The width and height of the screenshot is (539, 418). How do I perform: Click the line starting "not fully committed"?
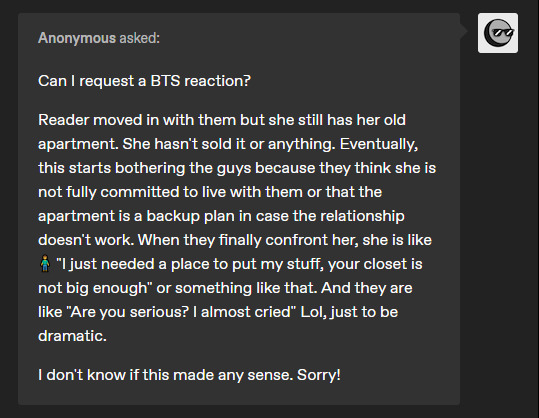210,192
